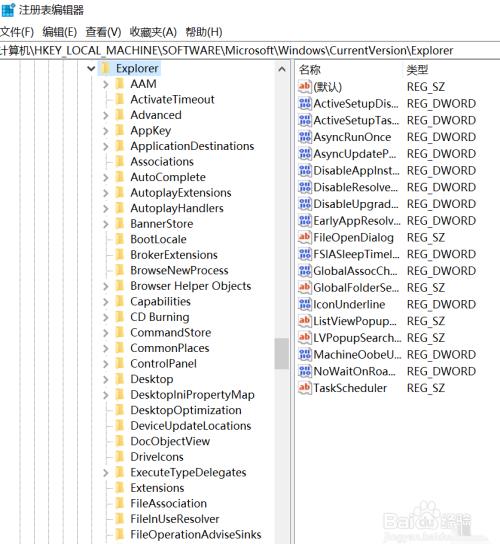Image resolution: width=500 pixels, height=544 pixels.
Task: Open the 查看(V) menu
Action: click(103, 32)
